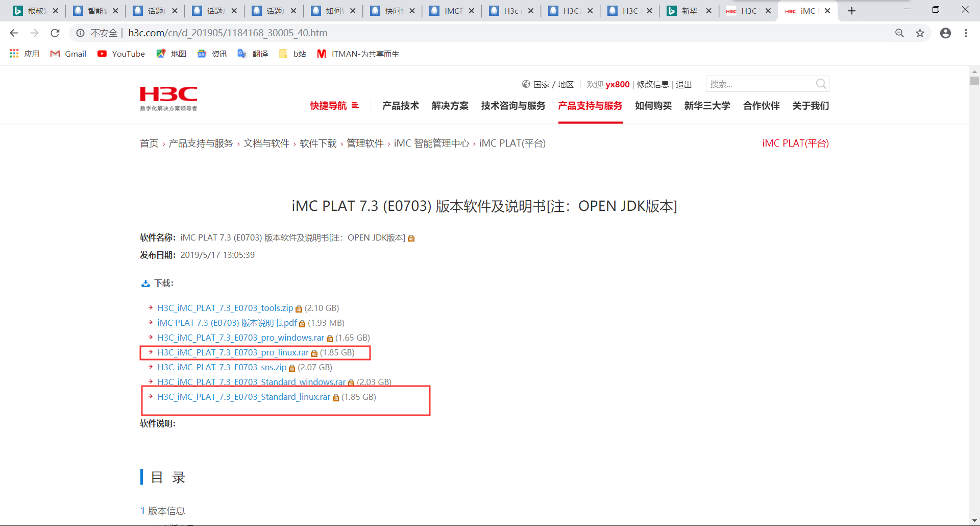Download H3C_iMC_PLAT_7.3_E0703_pro_windows.rar
The width and height of the screenshot is (980, 526).
pos(240,338)
